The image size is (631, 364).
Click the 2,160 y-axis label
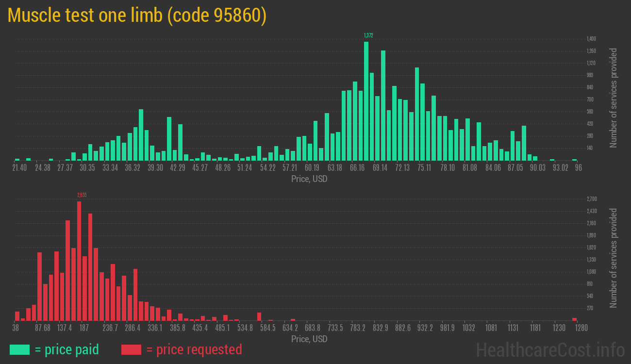pos(591,223)
